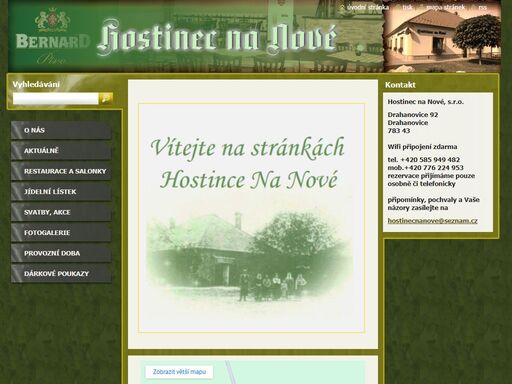
Task: Click the rss feed link
Action: tap(482, 7)
